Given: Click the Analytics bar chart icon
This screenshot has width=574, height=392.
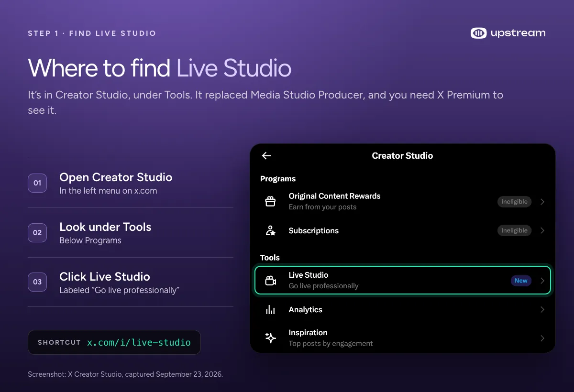Looking at the screenshot, I should pos(270,310).
